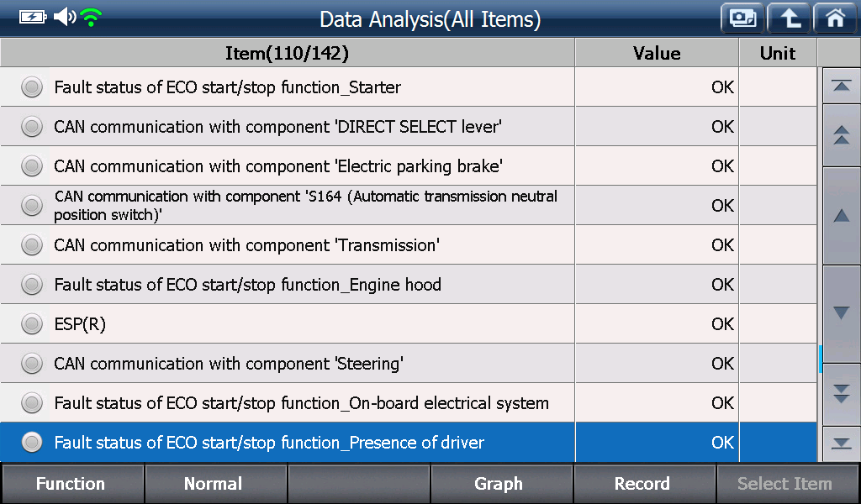Click the single down-arrow scroll button

click(x=841, y=313)
